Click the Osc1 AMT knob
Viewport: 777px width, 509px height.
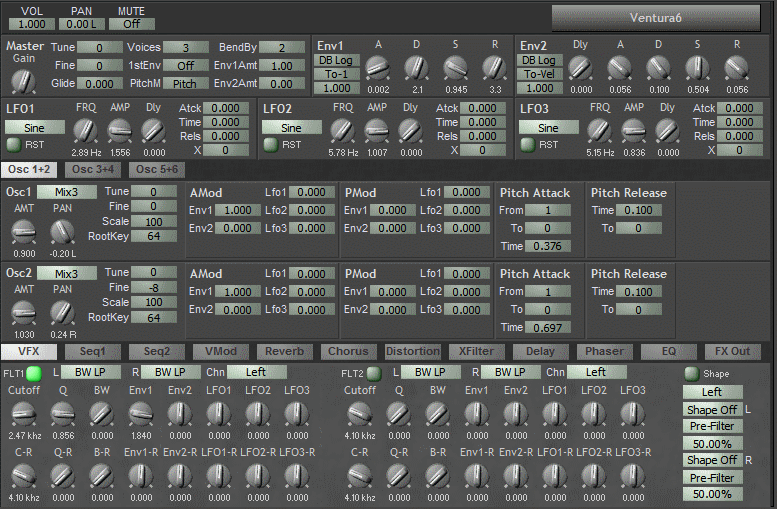(x=24, y=231)
